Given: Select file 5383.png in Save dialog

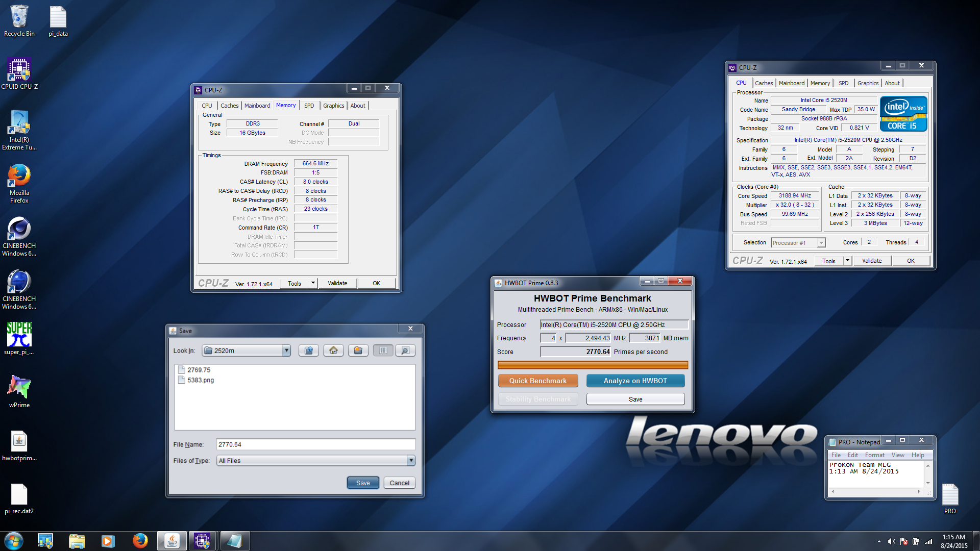Looking at the screenshot, I should (x=196, y=380).
